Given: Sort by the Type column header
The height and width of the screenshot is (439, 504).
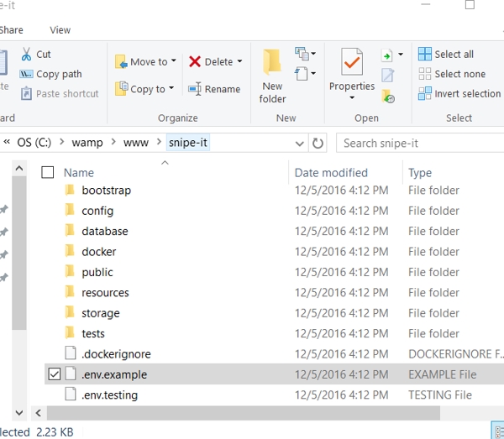Looking at the screenshot, I should point(420,173).
